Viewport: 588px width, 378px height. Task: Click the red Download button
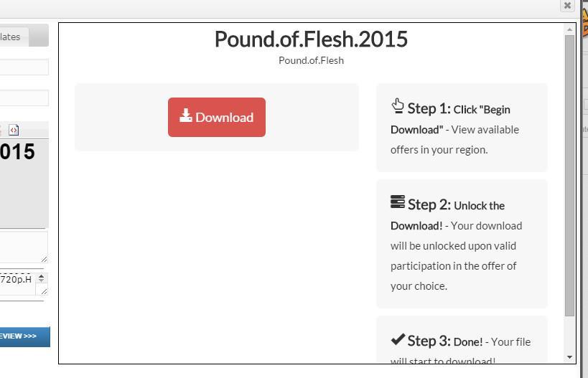(217, 117)
